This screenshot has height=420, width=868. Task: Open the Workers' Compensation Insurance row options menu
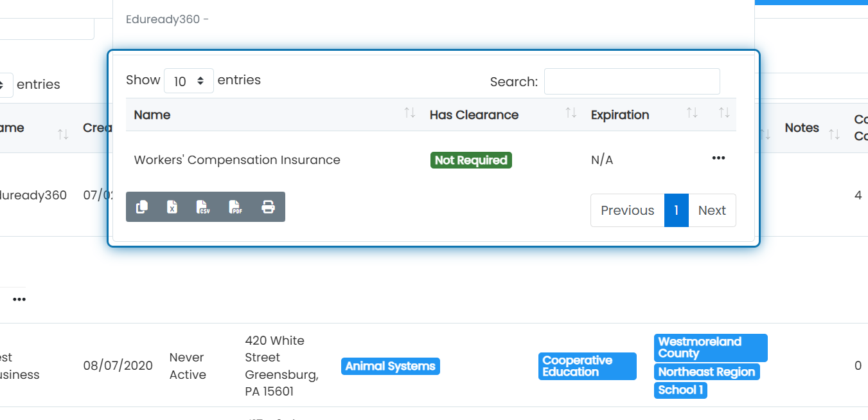point(718,158)
